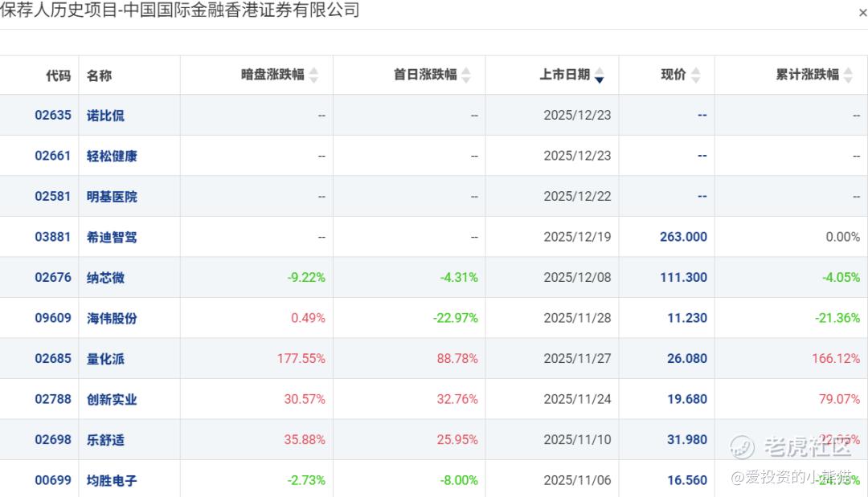Click first-day change 88.78%

click(457, 358)
